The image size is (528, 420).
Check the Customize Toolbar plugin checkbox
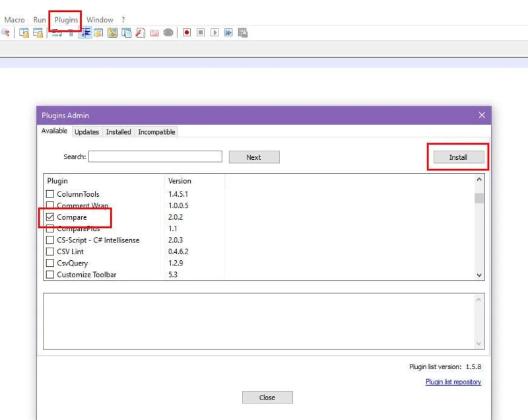click(x=50, y=274)
